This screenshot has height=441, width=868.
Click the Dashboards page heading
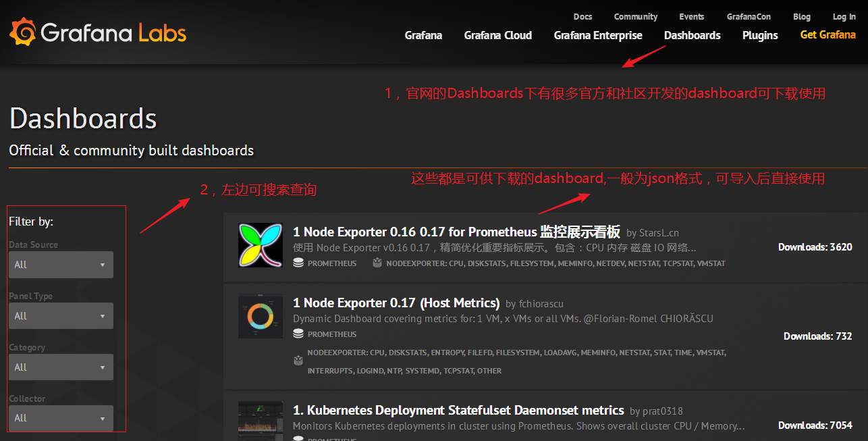point(83,118)
